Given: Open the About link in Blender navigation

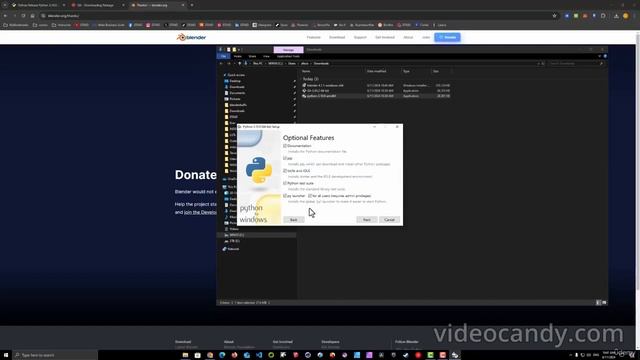Looking at the screenshot, I should pos(408,37).
